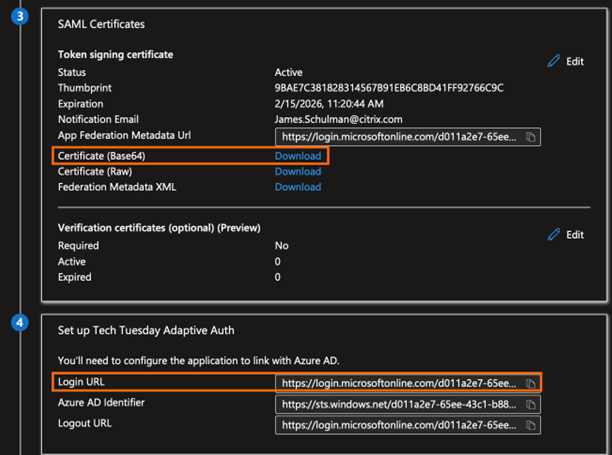Download the Certificate (Base64) file
This screenshot has height=455, width=612.
pyautogui.click(x=298, y=156)
